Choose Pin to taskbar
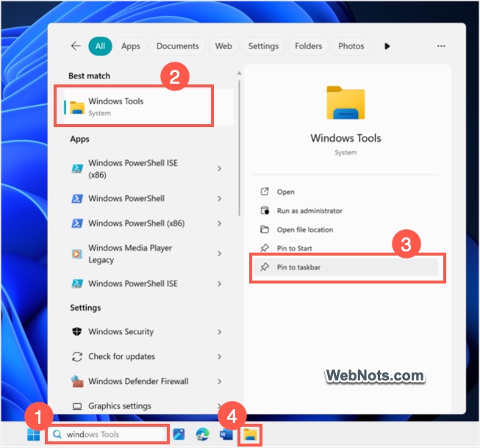This screenshot has height=448, width=480. tap(346, 267)
